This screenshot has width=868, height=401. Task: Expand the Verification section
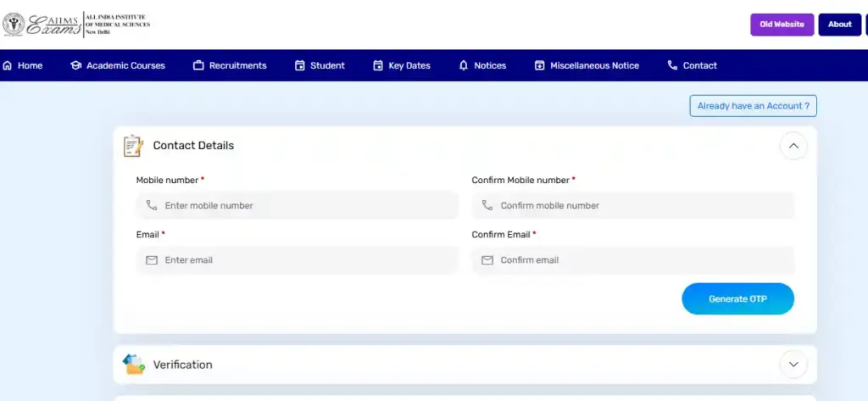point(793,365)
